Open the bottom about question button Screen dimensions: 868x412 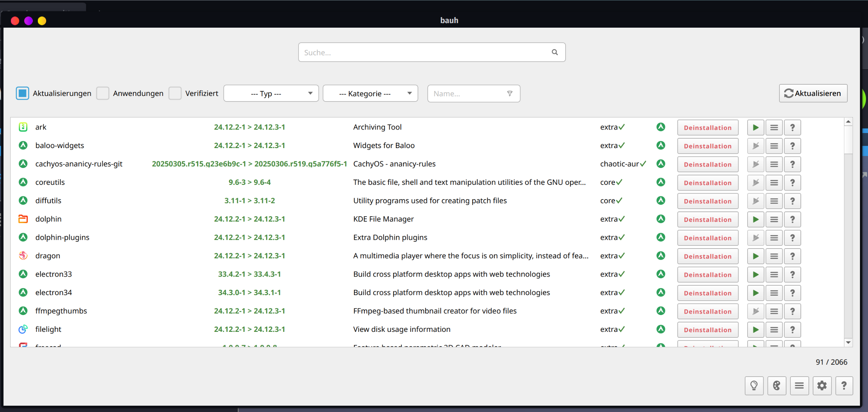844,386
